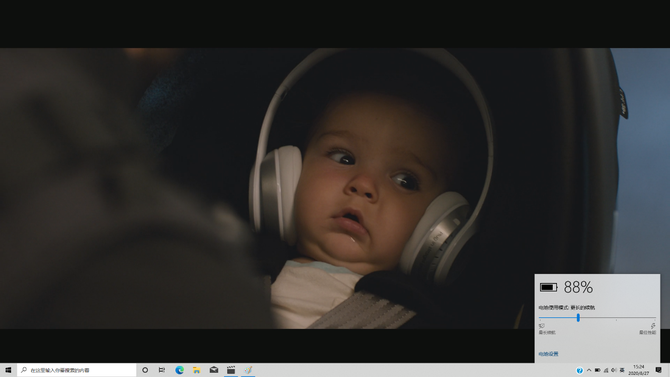This screenshot has height=377, width=670.
Task: Open the volume control tray icon
Action: pos(614,370)
